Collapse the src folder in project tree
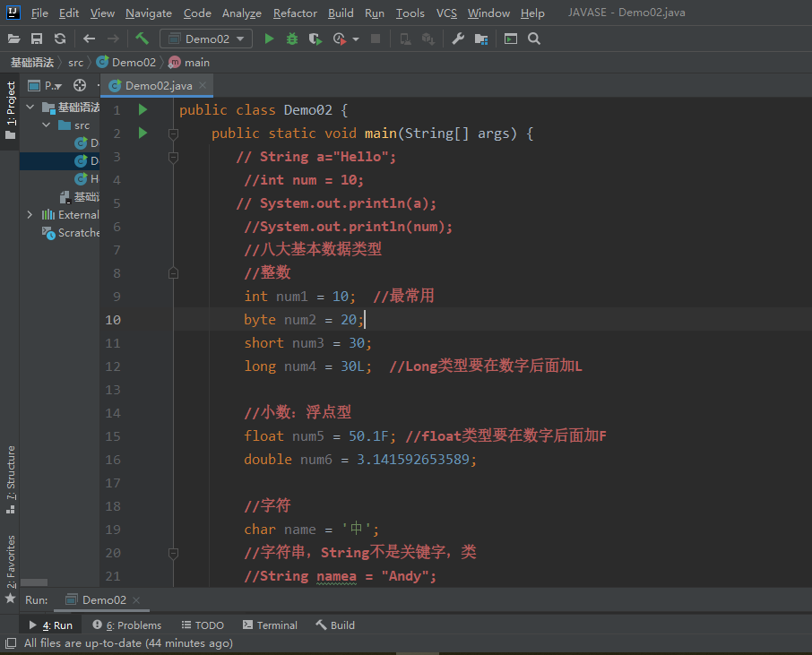This screenshot has height=655, width=812. tap(47, 125)
